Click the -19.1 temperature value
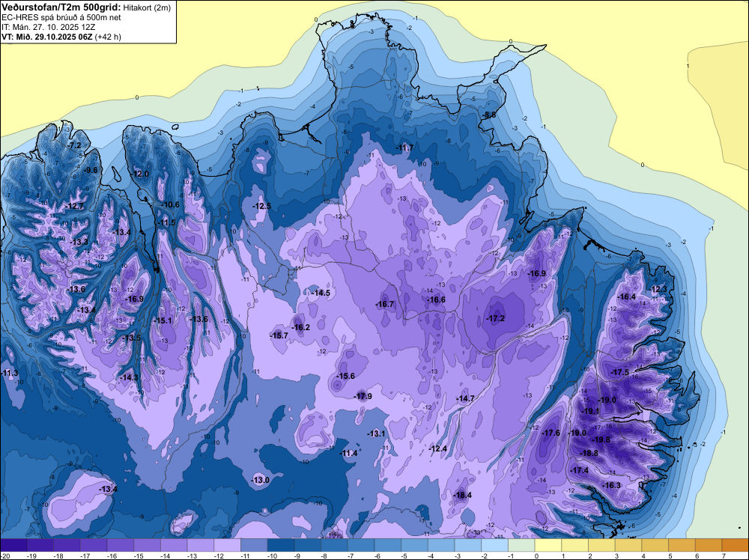 590,411
